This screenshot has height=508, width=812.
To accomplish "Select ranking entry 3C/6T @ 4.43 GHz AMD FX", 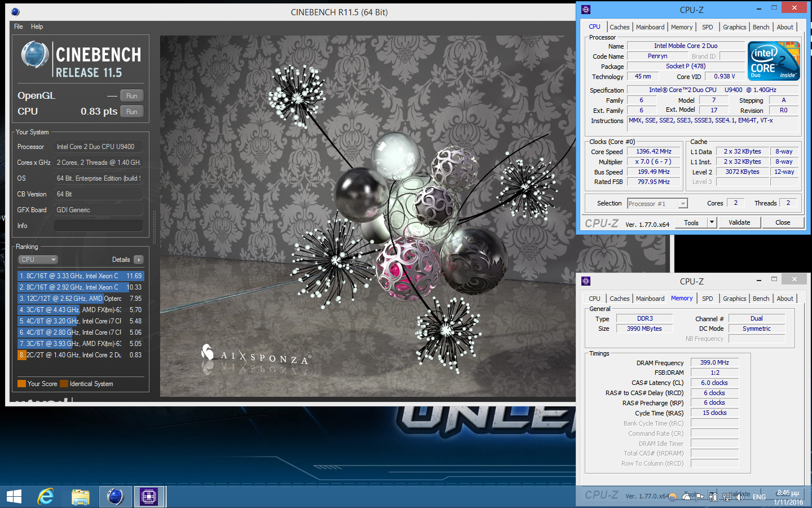I will tap(81, 310).
